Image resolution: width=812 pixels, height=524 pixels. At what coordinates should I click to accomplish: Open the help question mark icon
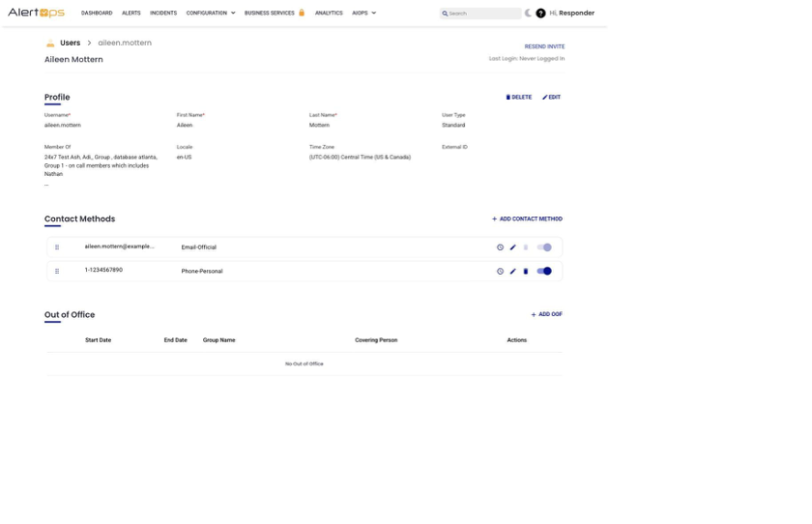[x=540, y=14]
